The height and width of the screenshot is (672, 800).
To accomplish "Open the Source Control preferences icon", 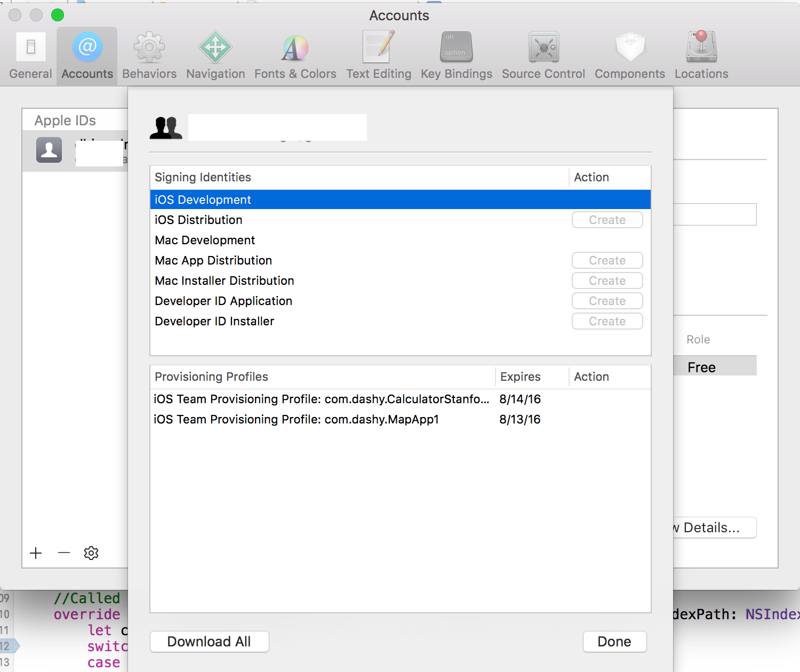I will pyautogui.click(x=543, y=53).
